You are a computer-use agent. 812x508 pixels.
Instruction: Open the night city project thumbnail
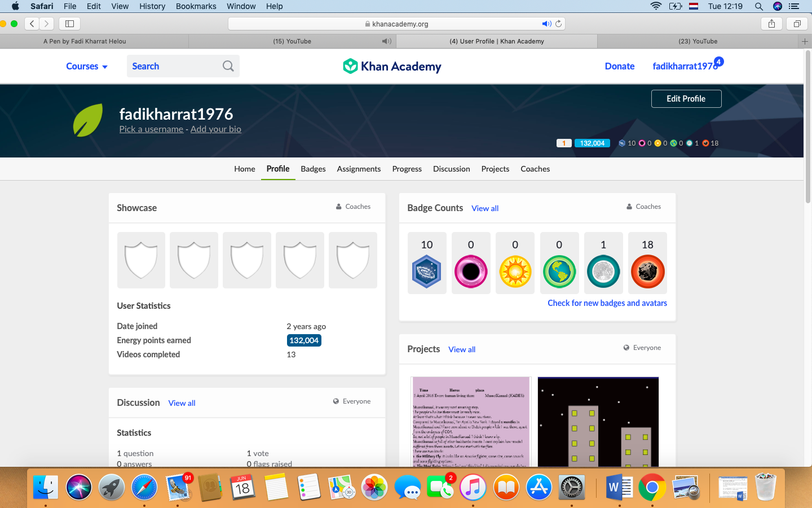point(598,422)
